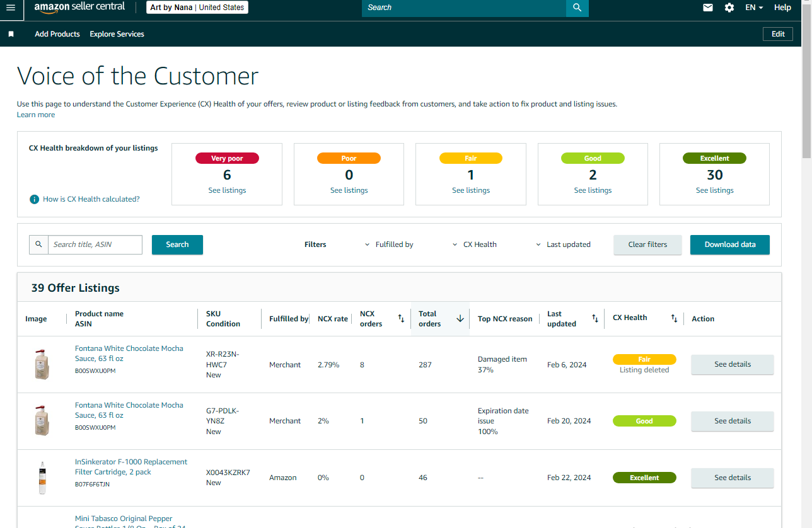812x528 pixels.
Task: See listings under Poor
Action: click(x=349, y=190)
